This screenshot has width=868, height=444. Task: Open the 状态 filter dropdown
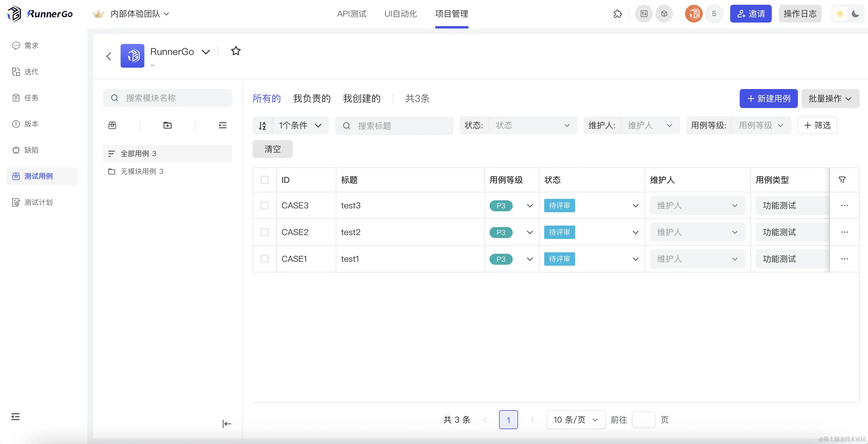532,126
